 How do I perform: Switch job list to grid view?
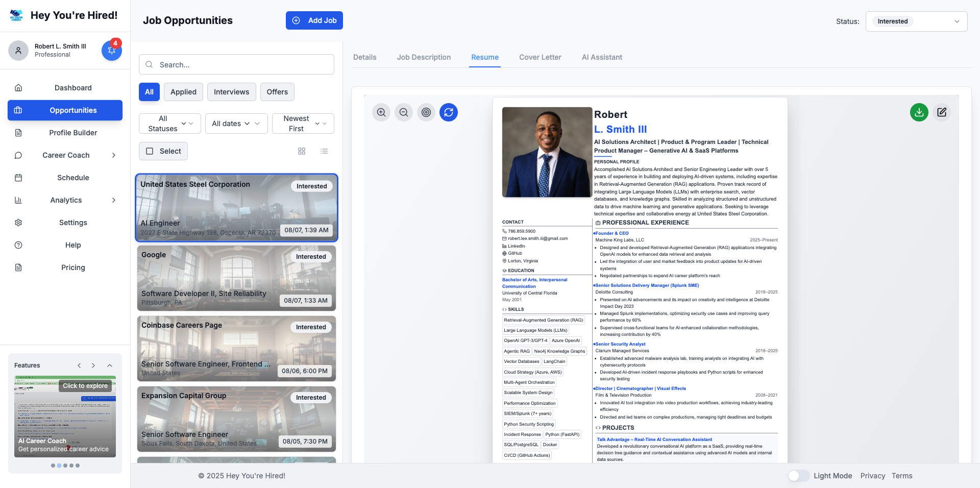(x=302, y=151)
